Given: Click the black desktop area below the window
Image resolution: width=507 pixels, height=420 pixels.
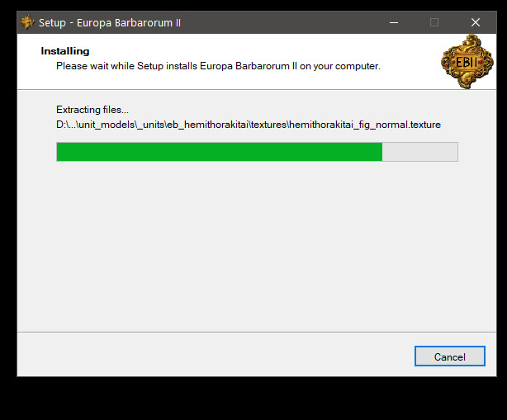Looking at the screenshot, I should coord(253,399).
